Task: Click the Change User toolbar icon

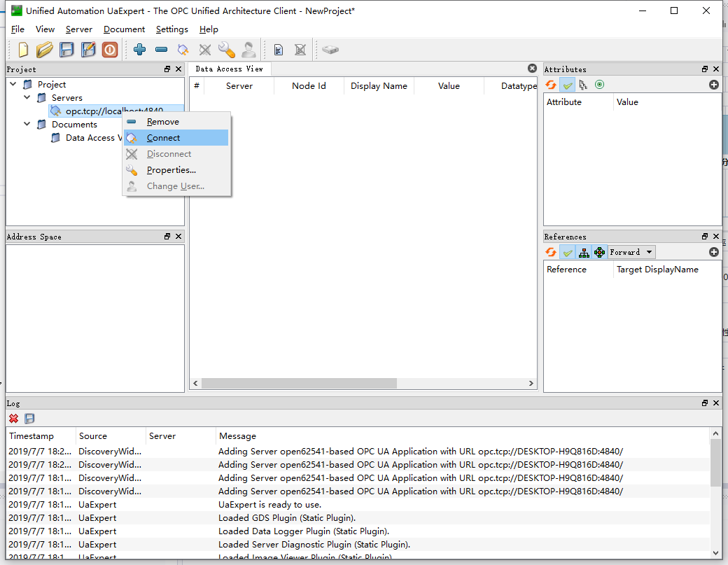Action: [x=248, y=50]
